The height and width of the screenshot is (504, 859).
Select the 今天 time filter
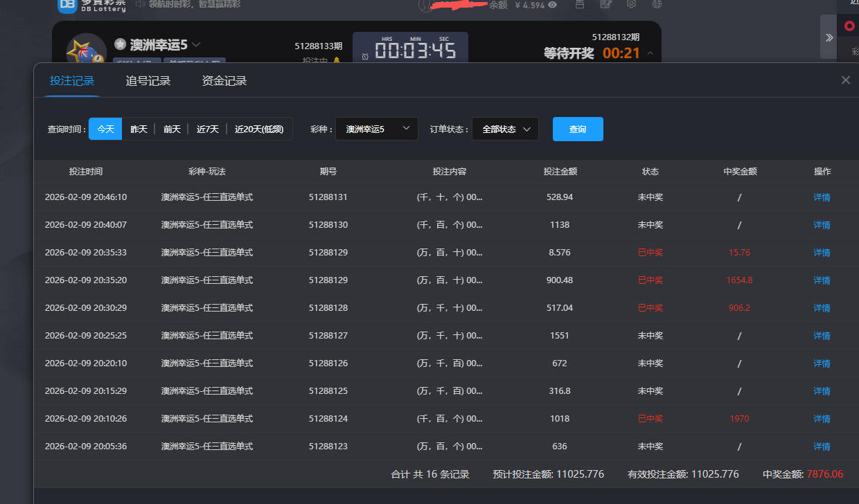pos(105,129)
